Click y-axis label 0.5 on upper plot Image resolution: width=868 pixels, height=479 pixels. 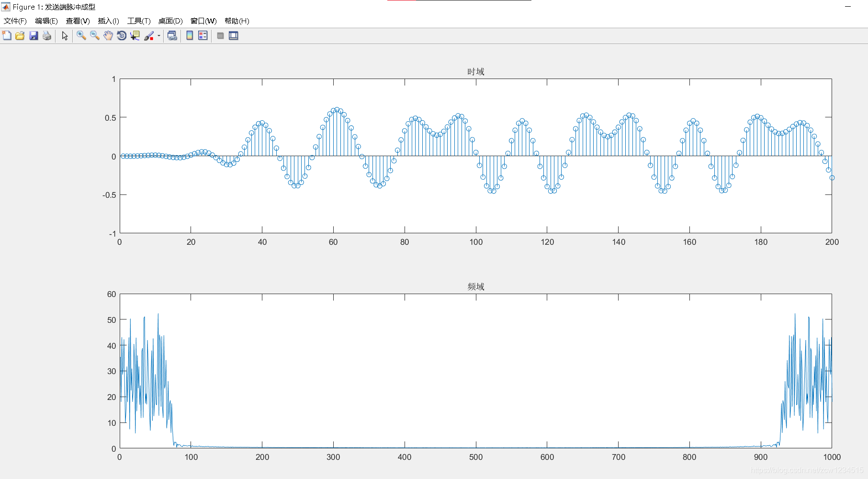[110, 118]
